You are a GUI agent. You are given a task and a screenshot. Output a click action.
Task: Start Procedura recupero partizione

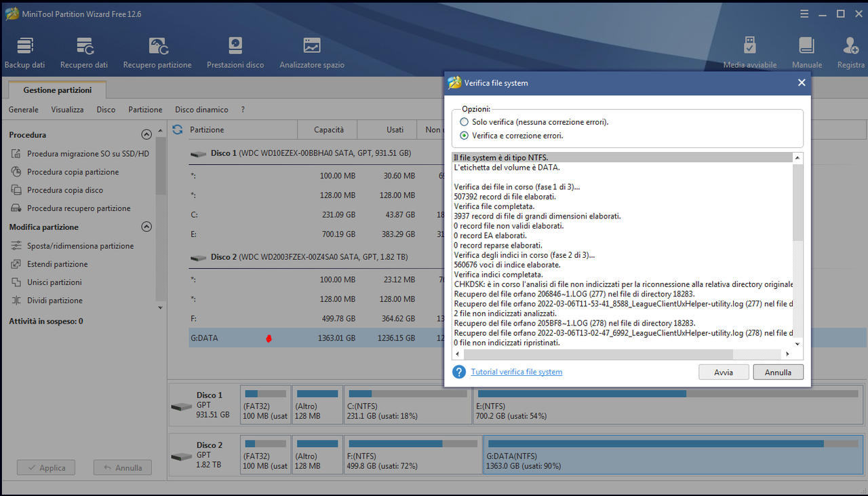71,208
